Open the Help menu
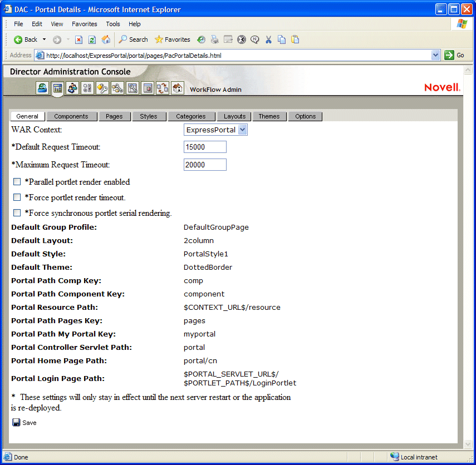Image resolution: width=476 pixels, height=465 pixels. tap(135, 24)
